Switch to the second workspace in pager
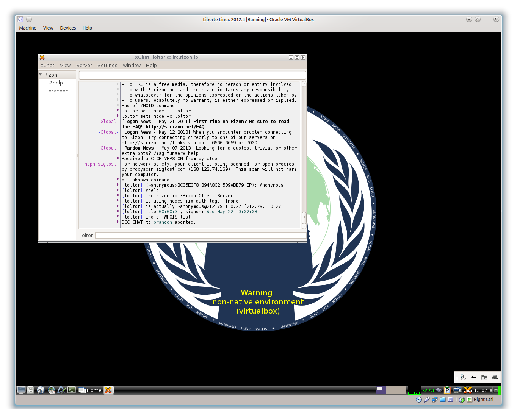The image size is (517, 420). [x=391, y=390]
